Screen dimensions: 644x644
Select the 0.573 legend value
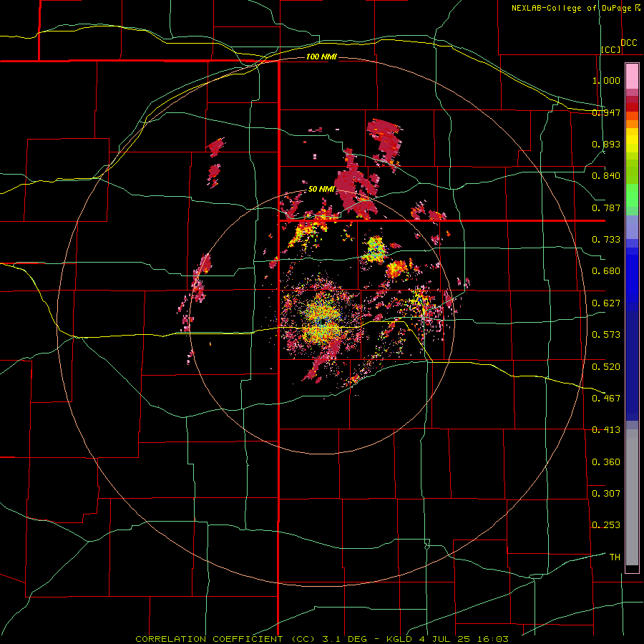click(606, 335)
